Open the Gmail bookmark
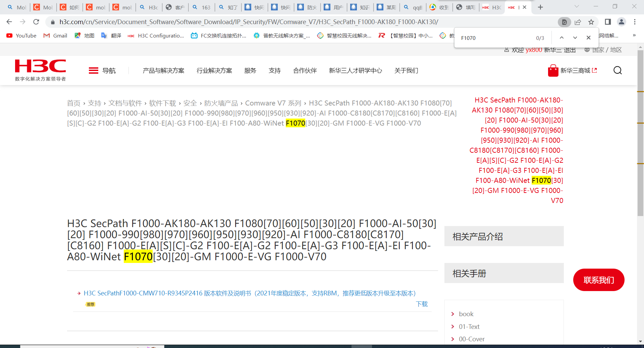 tap(55, 36)
